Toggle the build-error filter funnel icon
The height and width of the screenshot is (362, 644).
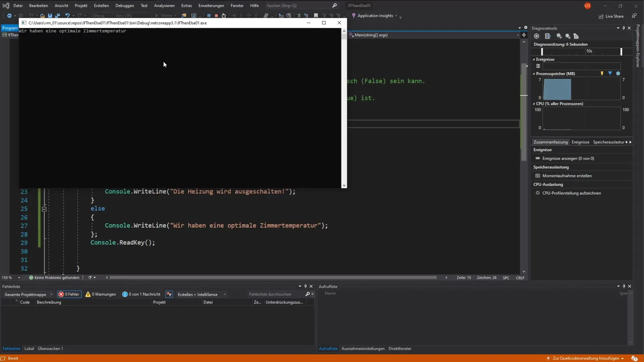169,294
